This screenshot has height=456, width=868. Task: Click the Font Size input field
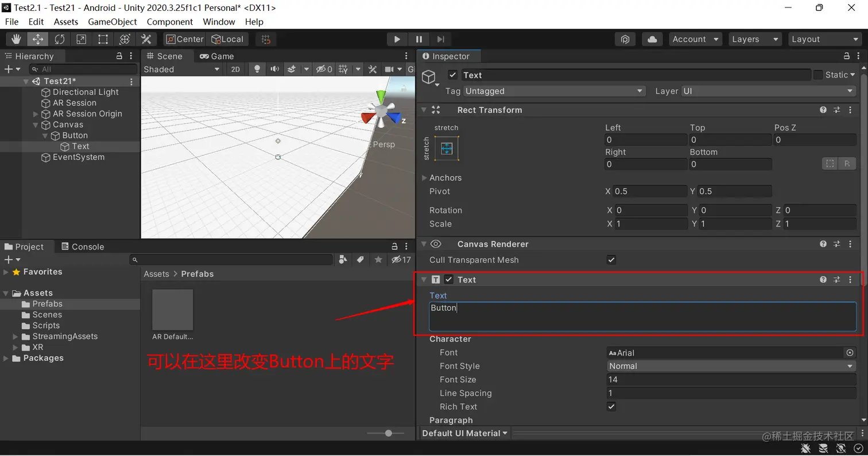pyautogui.click(x=731, y=380)
